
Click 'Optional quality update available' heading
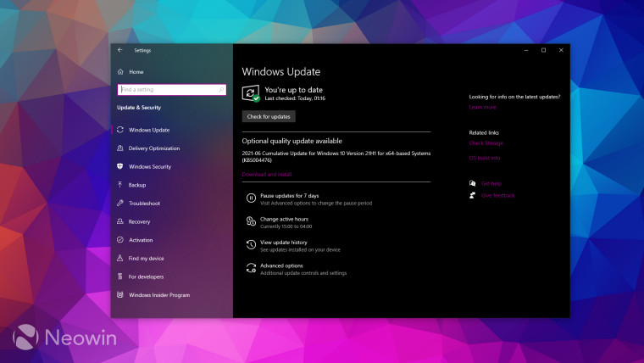pos(292,141)
